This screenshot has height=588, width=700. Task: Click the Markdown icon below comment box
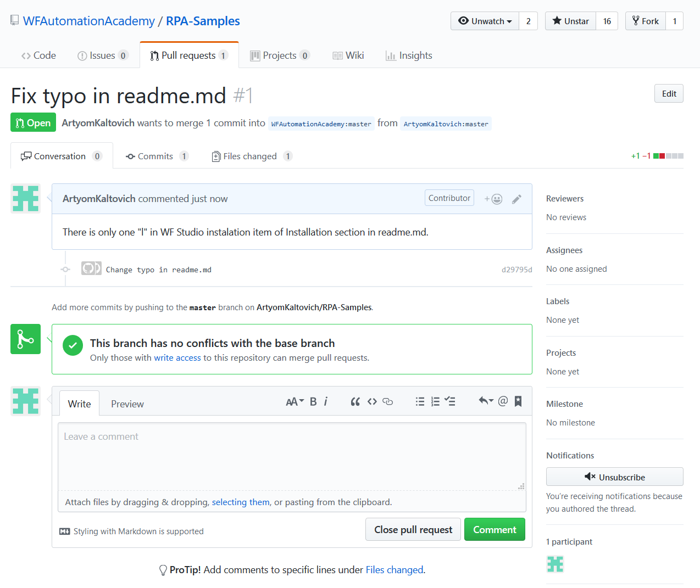[x=65, y=531]
